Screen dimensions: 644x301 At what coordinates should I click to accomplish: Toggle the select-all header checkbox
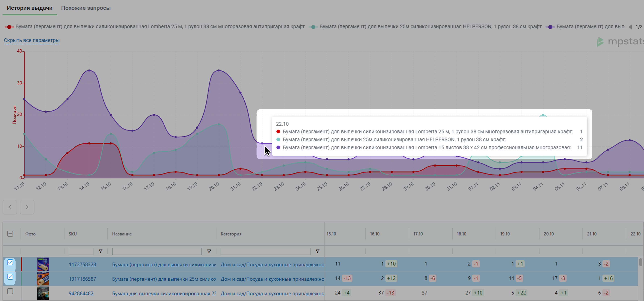pyautogui.click(x=10, y=234)
